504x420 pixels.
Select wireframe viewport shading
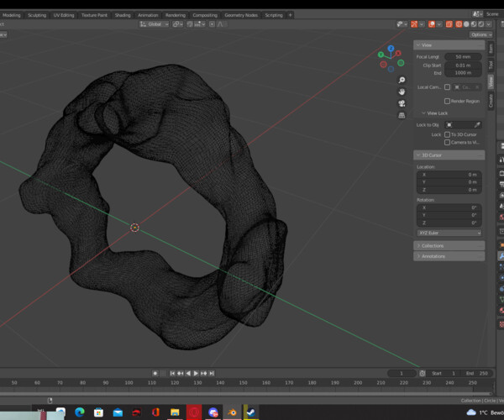click(459, 24)
